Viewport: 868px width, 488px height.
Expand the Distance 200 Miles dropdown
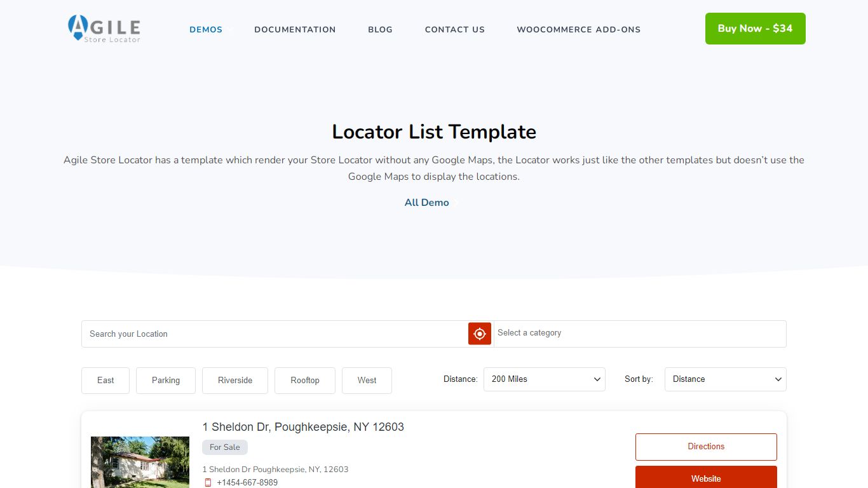pyautogui.click(x=545, y=379)
